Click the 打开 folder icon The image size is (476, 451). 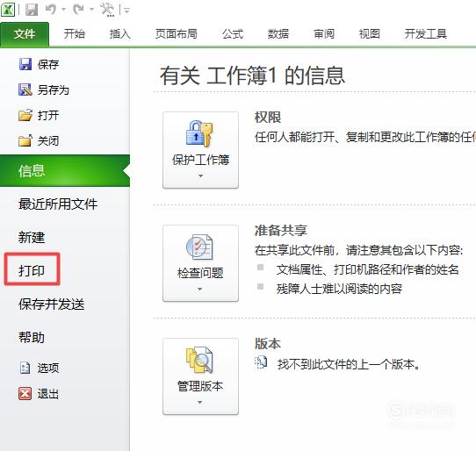(x=25, y=115)
